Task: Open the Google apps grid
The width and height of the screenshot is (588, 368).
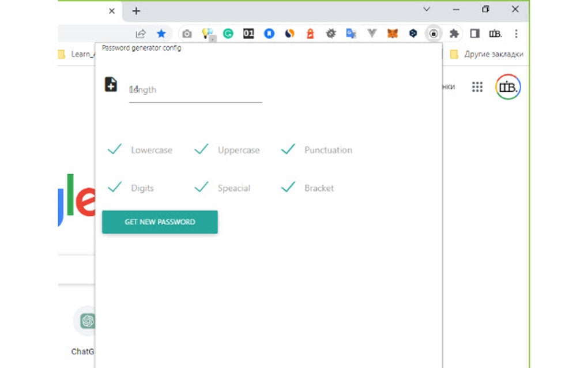Action: [x=477, y=87]
